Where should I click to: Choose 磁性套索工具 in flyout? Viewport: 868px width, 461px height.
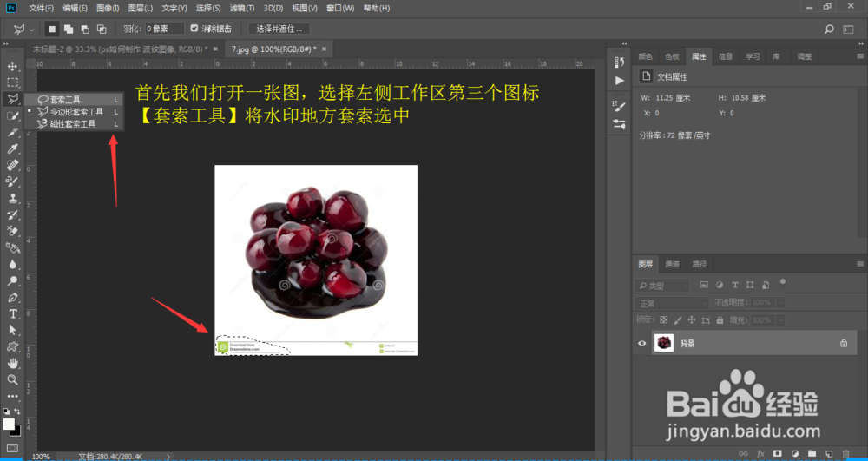click(74, 124)
